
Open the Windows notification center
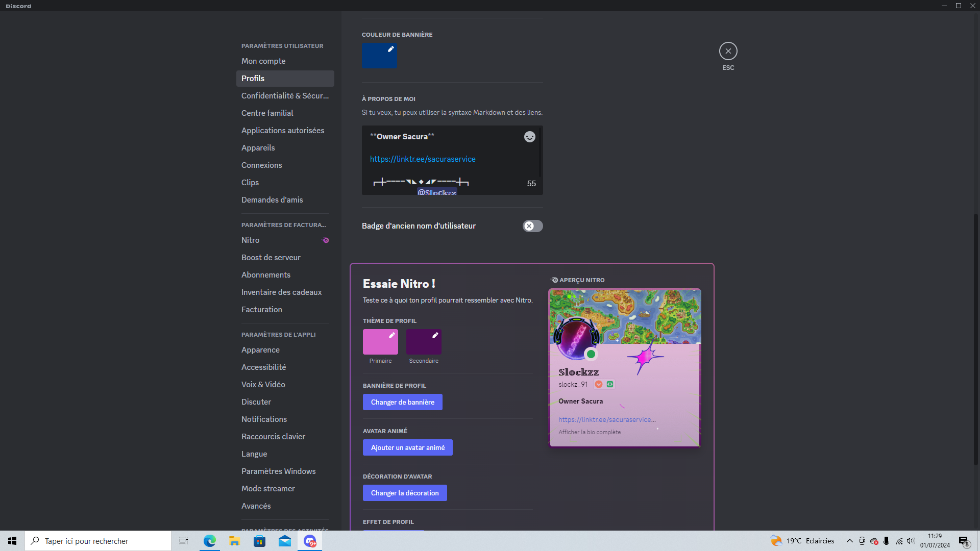pos(964,541)
